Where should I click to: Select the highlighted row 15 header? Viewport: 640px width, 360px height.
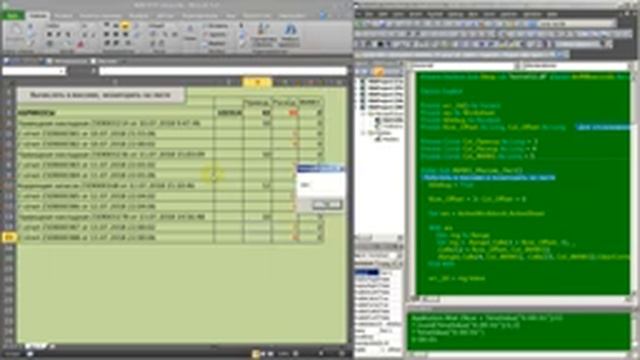tap(9, 237)
